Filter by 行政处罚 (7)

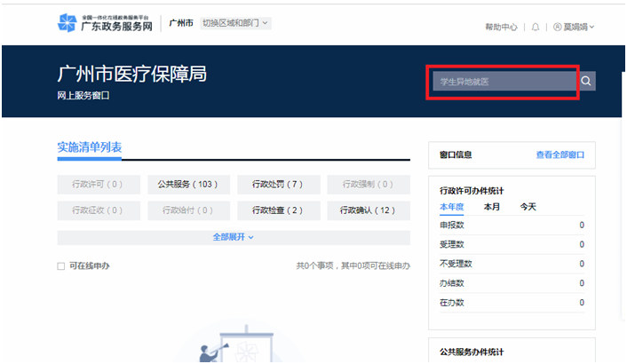click(x=278, y=185)
